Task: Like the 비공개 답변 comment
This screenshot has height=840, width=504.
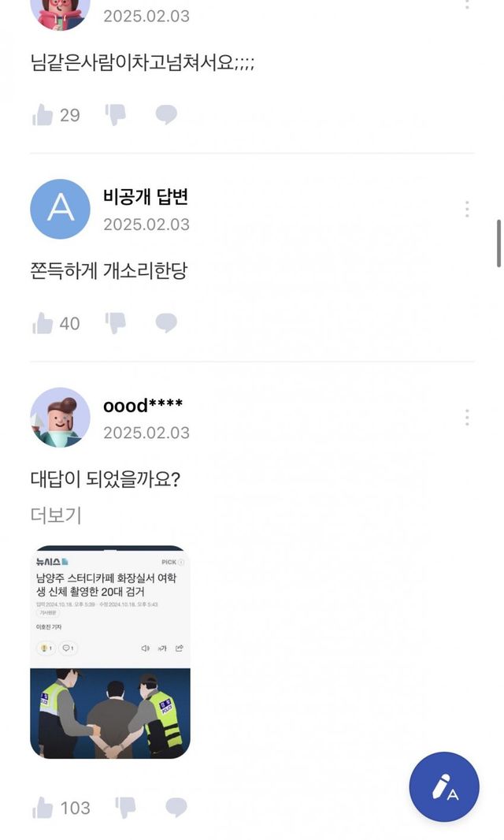Action: [43, 323]
